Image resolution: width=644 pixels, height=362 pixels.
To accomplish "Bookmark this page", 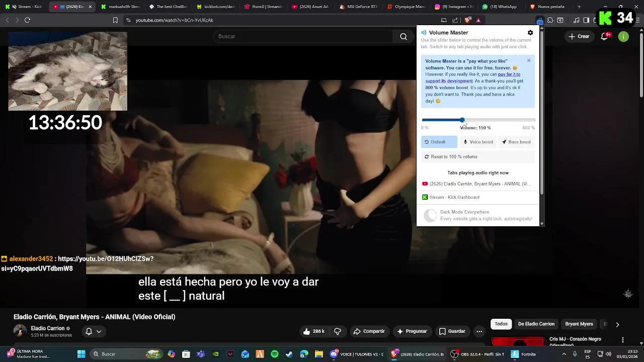I will [115, 20].
